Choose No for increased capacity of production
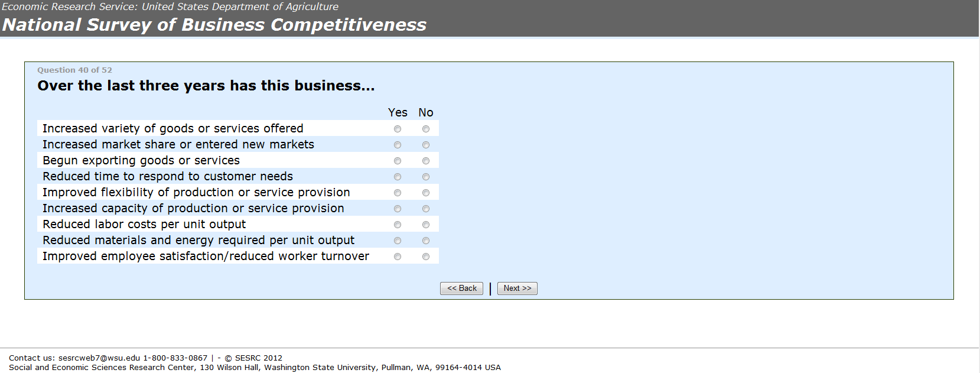This screenshot has width=980, height=373. click(426, 209)
